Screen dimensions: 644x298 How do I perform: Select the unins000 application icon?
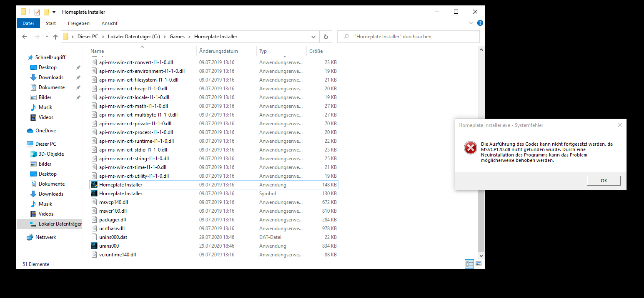(x=94, y=246)
